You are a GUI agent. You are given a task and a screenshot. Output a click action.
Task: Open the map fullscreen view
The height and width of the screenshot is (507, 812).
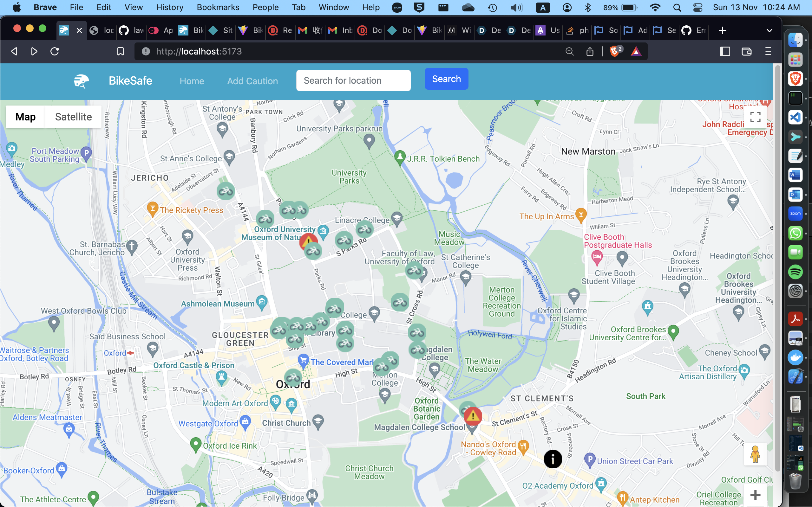point(755,117)
